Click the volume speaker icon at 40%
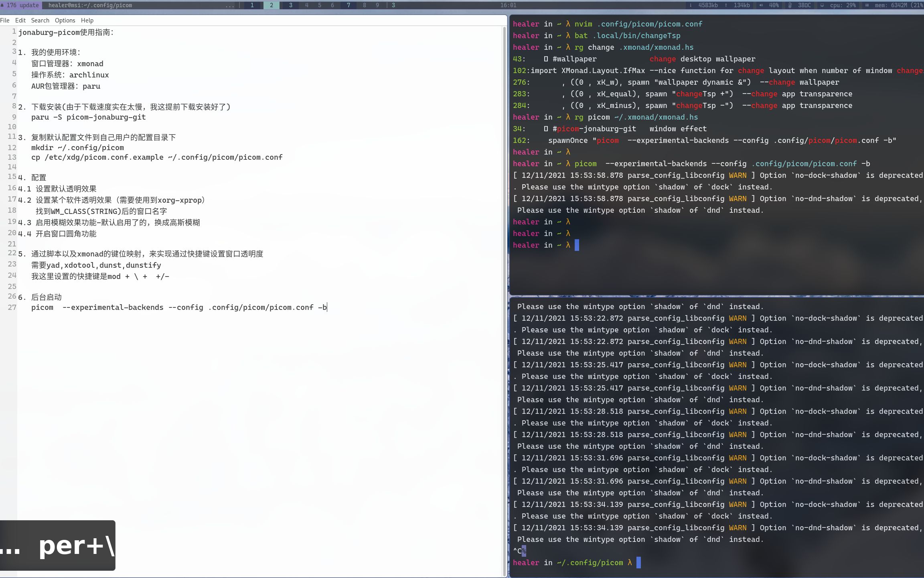 coord(761,5)
